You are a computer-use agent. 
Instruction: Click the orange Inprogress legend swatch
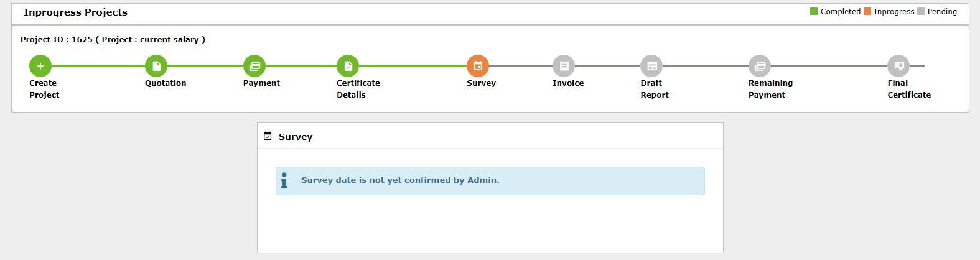pos(867,11)
